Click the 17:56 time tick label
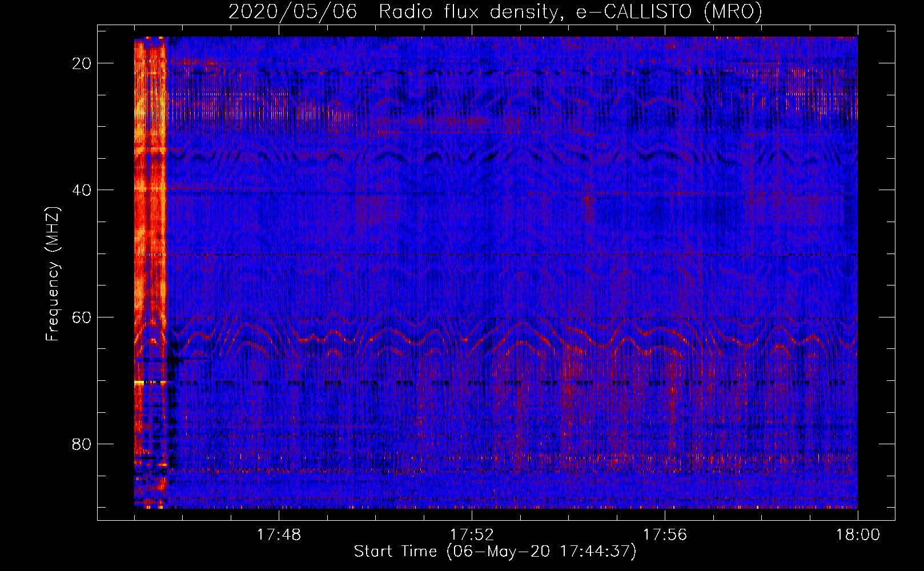The image size is (924, 571). (x=665, y=534)
